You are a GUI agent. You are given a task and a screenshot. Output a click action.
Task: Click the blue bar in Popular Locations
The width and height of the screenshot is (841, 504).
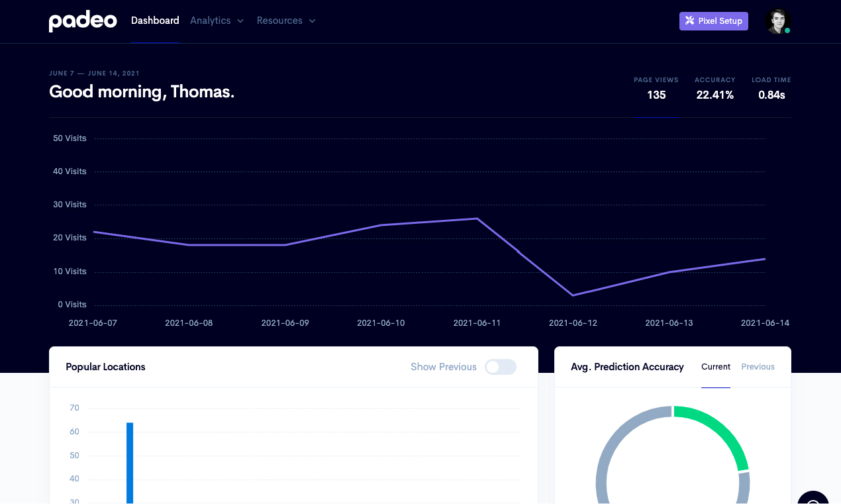130,463
